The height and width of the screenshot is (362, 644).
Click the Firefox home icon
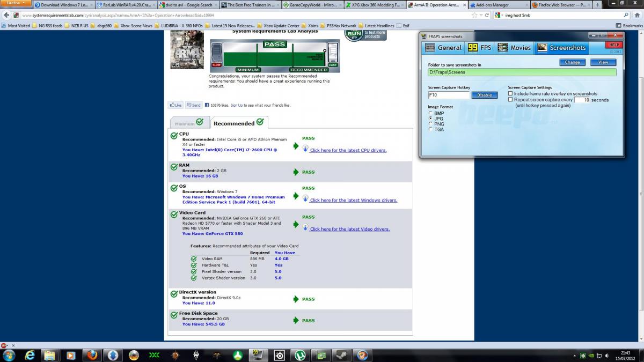tap(637, 15)
